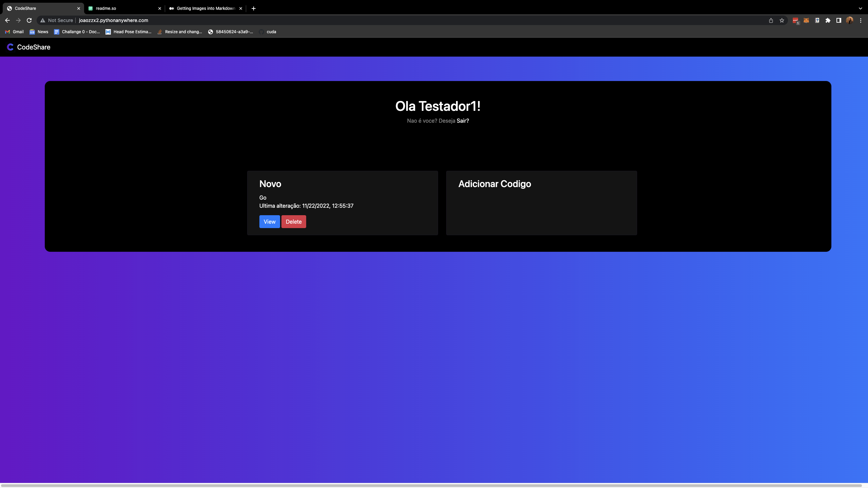Expand the tab search chevron
The image size is (868, 488).
pyautogui.click(x=860, y=8)
